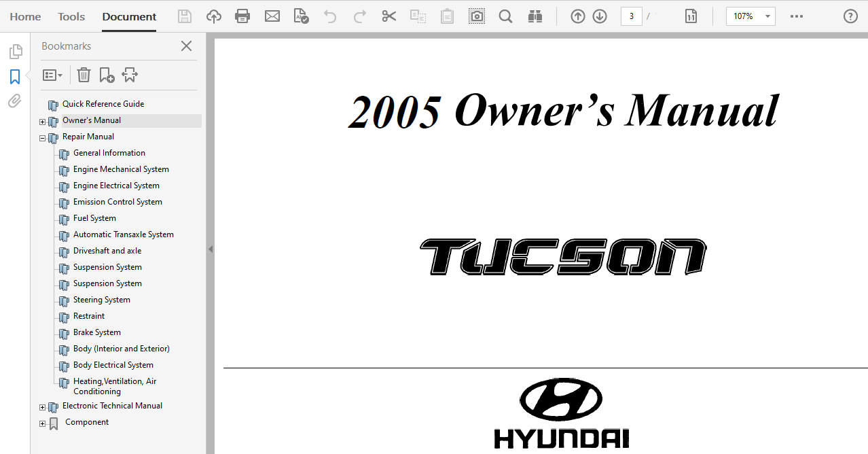Switch to the Tools tab
Image resolution: width=868 pixels, height=454 pixels.
[71, 16]
